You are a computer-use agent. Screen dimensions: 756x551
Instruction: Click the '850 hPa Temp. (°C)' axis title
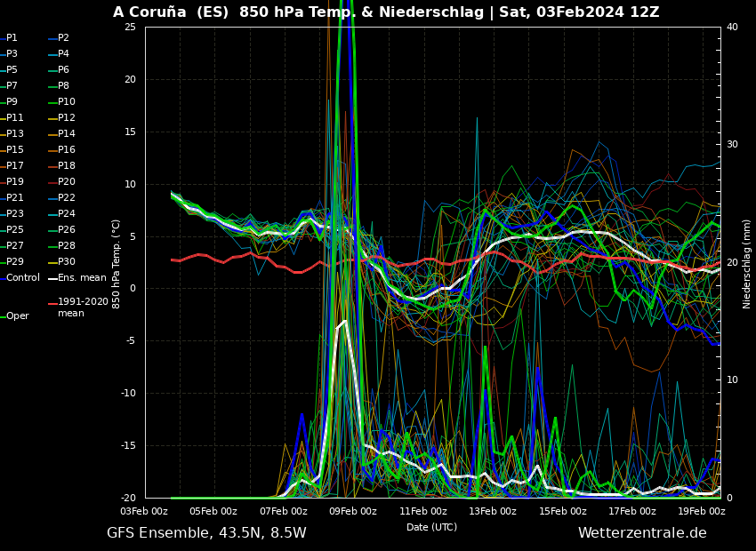coord(116,264)
